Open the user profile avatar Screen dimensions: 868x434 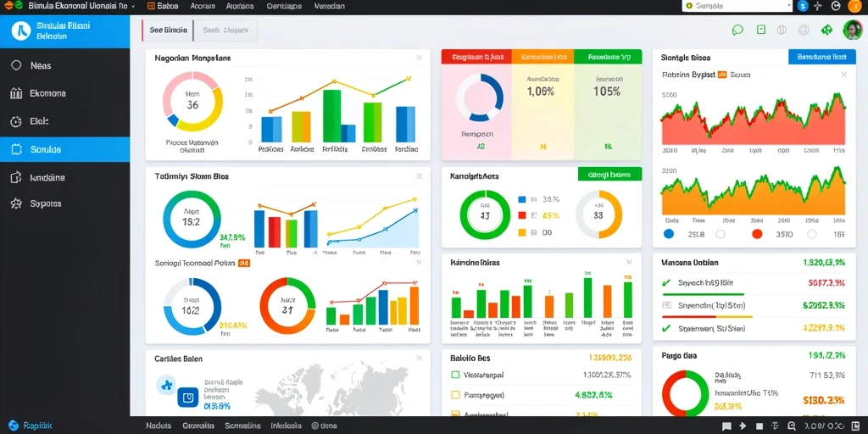tap(851, 30)
